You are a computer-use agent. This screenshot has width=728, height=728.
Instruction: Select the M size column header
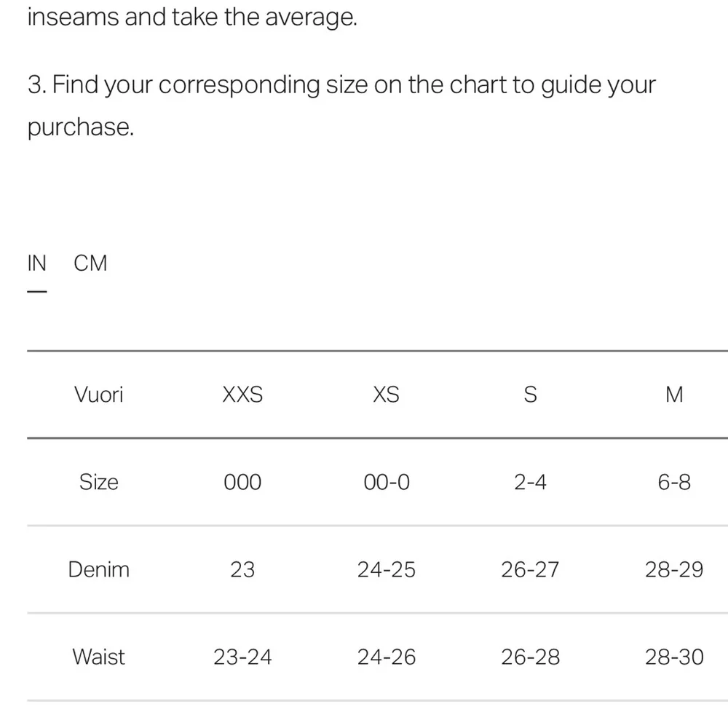(x=674, y=395)
